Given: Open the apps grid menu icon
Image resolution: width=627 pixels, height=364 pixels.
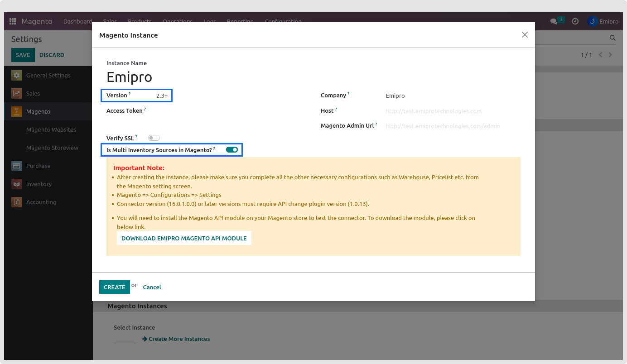Looking at the screenshot, I should [12, 21].
